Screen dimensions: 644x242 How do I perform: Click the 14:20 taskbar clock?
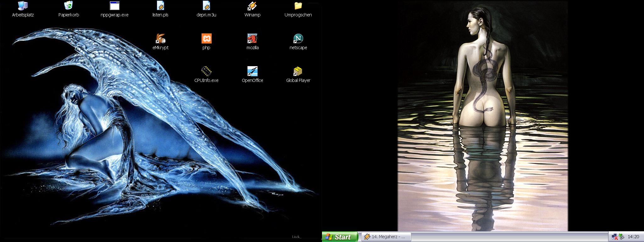pos(633,237)
